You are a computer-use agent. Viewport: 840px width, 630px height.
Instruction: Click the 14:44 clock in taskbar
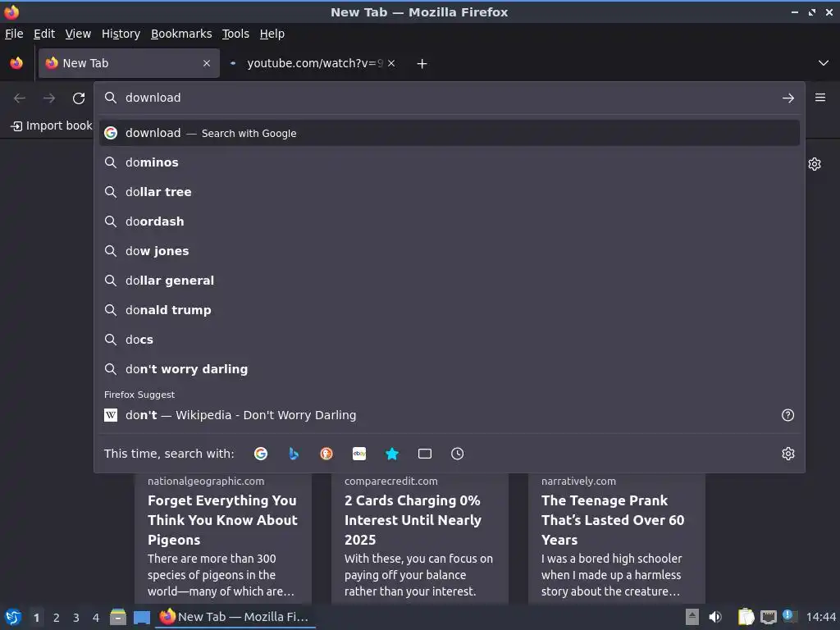(x=820, y=617)
